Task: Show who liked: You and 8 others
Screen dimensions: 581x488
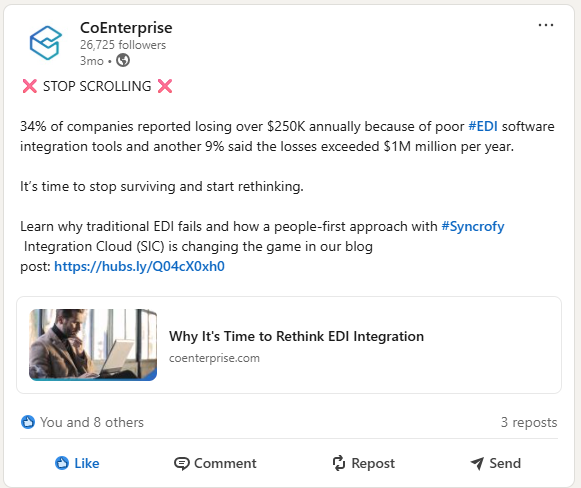Action: point(92,422)
